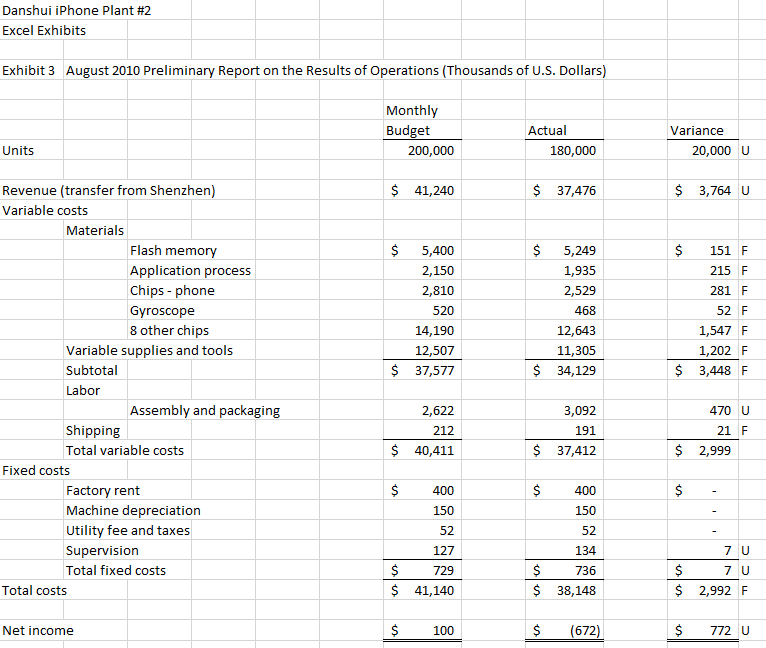The height and width of the screenshot is (648, 766).
Task: Click the 'Flash memory' row label
Action: [173, 251]
